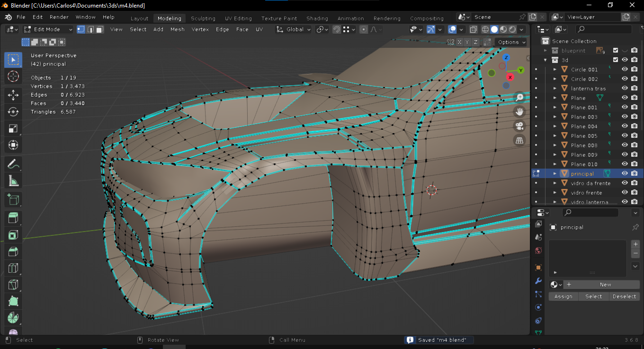
Task: Select the Bevel tool
Action: pos(13,251)
